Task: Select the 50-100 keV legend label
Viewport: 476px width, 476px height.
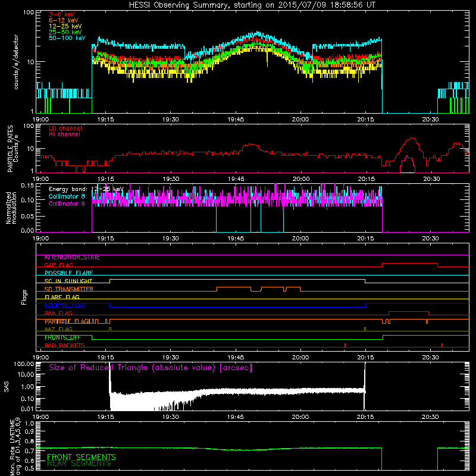Action: [67, 38]
